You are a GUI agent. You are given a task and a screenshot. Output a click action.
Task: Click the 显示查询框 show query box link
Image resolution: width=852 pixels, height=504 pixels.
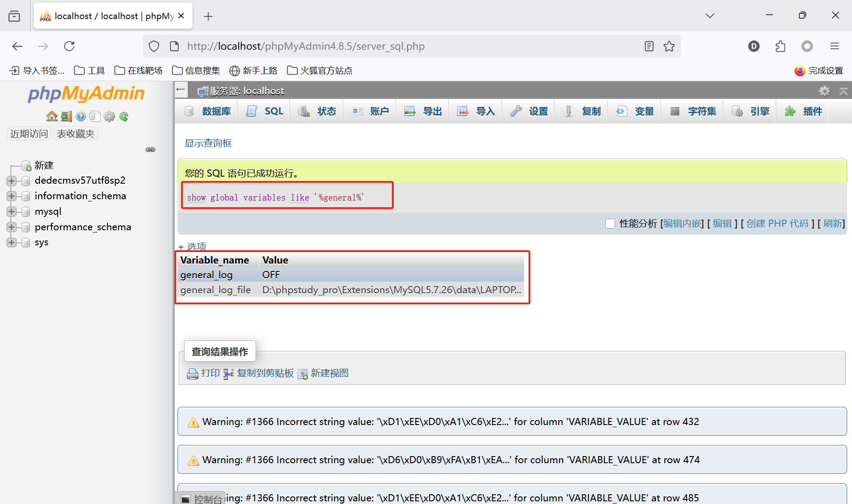pos(208,143)
